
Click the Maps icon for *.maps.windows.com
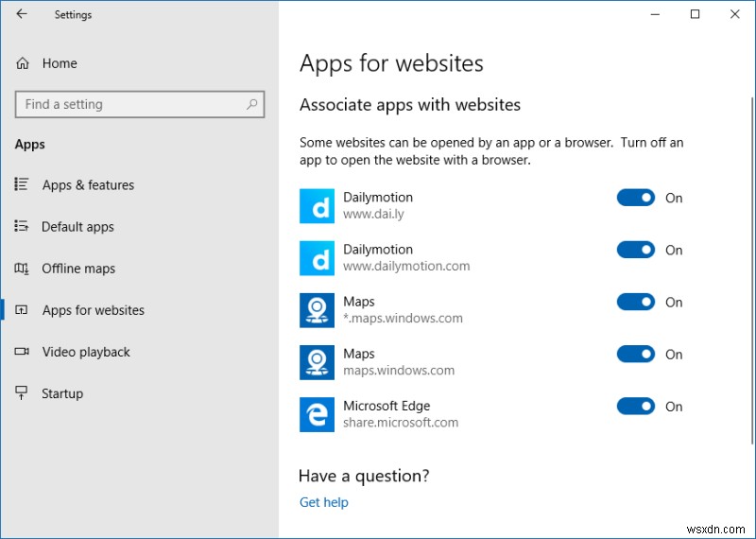click(317, 310)
